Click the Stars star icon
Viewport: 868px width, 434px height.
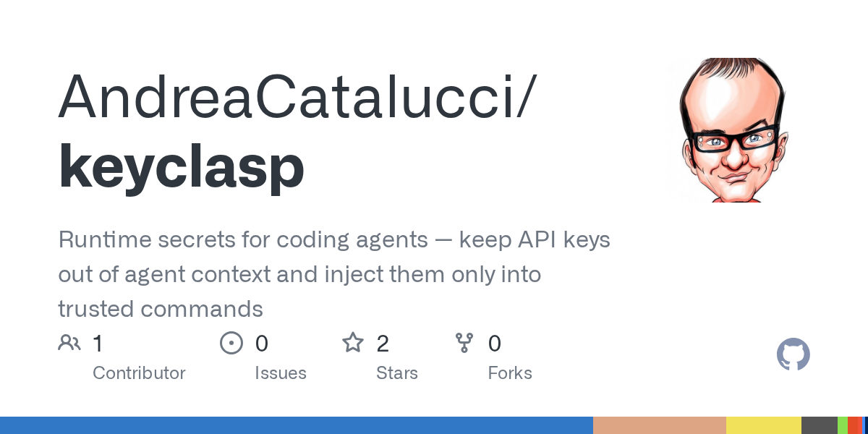point(353,343)
